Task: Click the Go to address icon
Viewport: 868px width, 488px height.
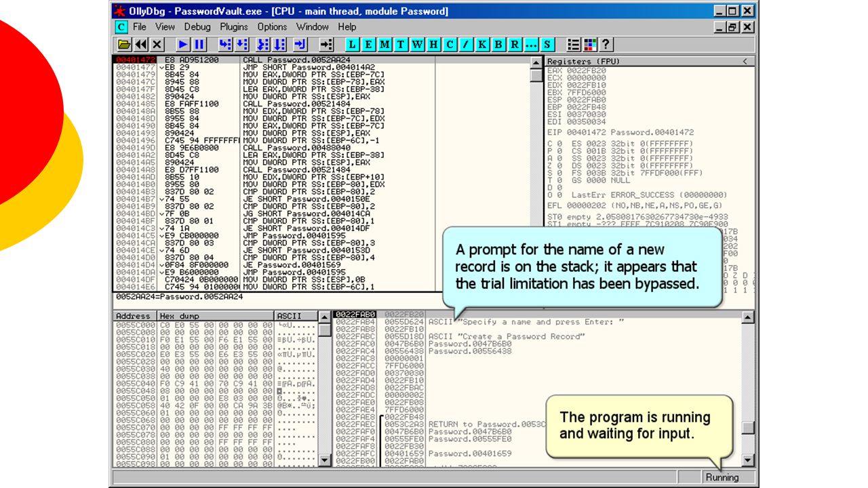Action: pyautogui.click(x=327, y=45)
